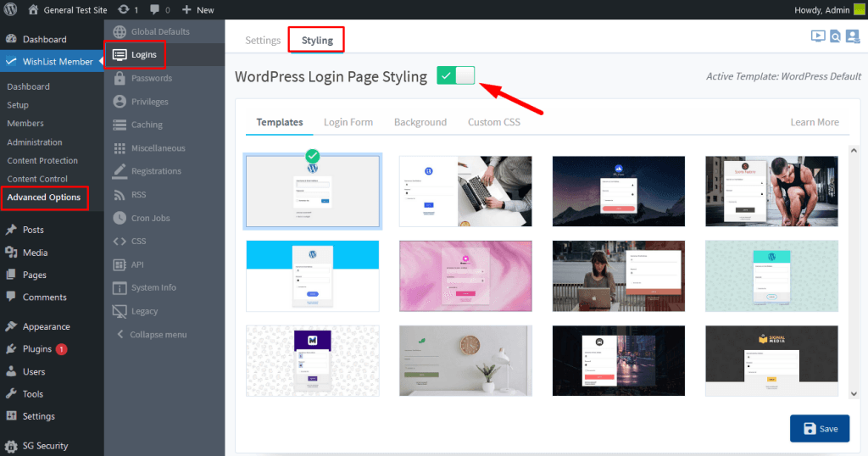Open WishList Member Dashboard submenu
The image size is (868, 456).
(x=28, y=86)
